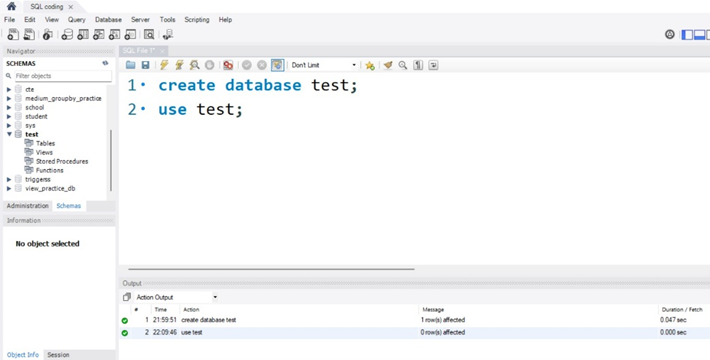The height and width of the screenshot is (360, 710).
Task: Expand the sys schema
Action: pos(9,125)
